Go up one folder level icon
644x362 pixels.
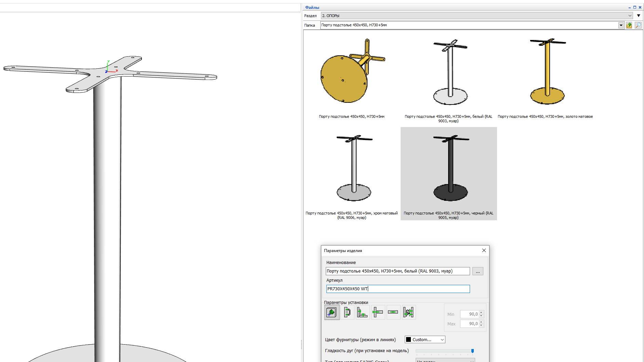click(x=629, y=25)
